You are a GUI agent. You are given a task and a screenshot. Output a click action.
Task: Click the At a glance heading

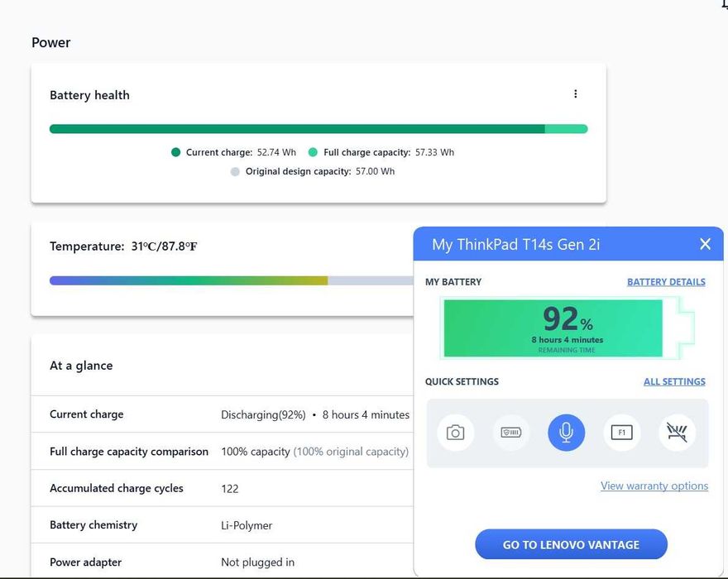[81, 366]
